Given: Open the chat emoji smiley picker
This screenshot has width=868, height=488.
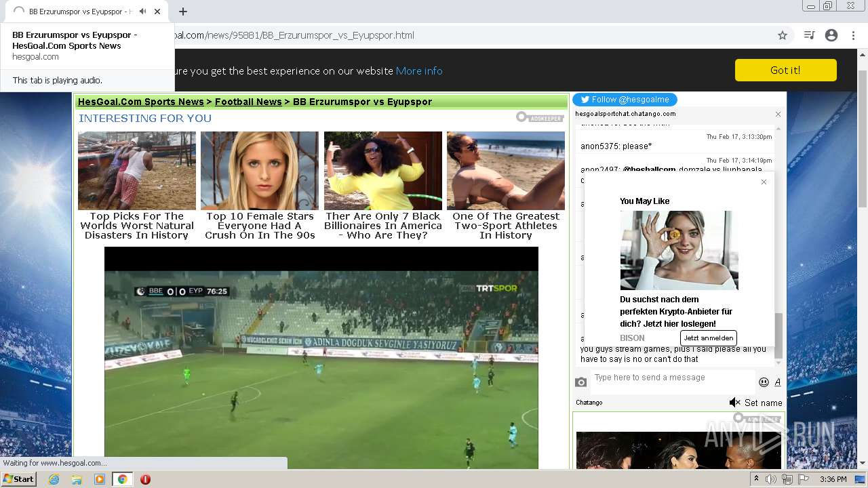Looking at the screenshot, I should pos(764,382).
